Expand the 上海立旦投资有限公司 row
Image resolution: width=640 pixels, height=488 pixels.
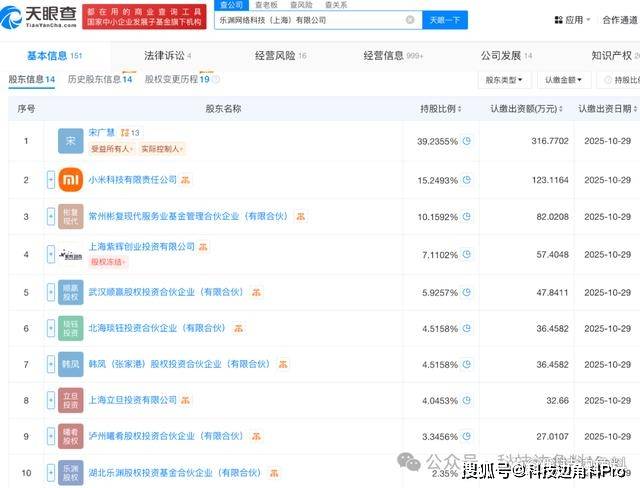[x=51, y=400]
